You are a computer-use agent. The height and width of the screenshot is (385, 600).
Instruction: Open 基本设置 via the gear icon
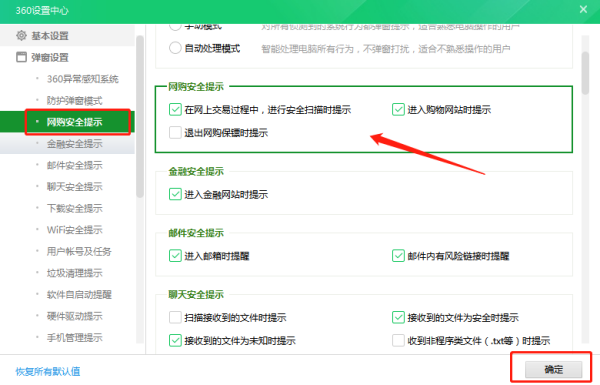click(21, 36)
